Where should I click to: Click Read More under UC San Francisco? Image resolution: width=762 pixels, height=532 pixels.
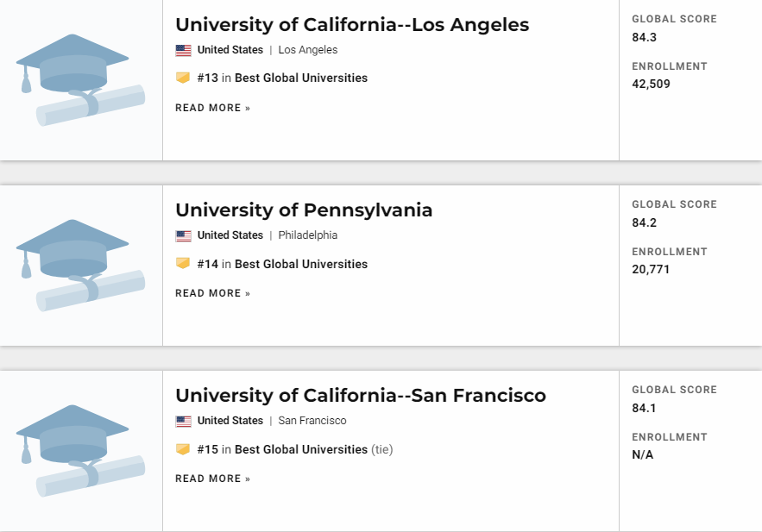pos(212,479)
